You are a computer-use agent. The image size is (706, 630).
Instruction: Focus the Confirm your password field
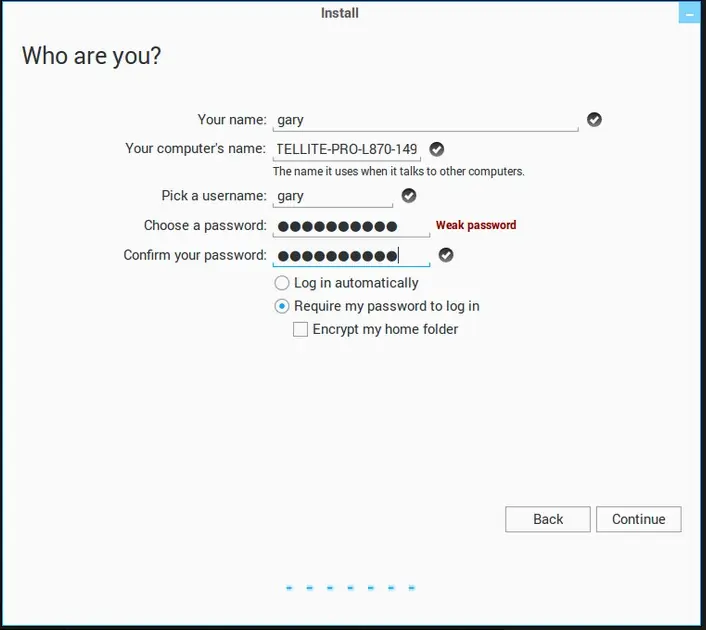[x=351, y=256]
